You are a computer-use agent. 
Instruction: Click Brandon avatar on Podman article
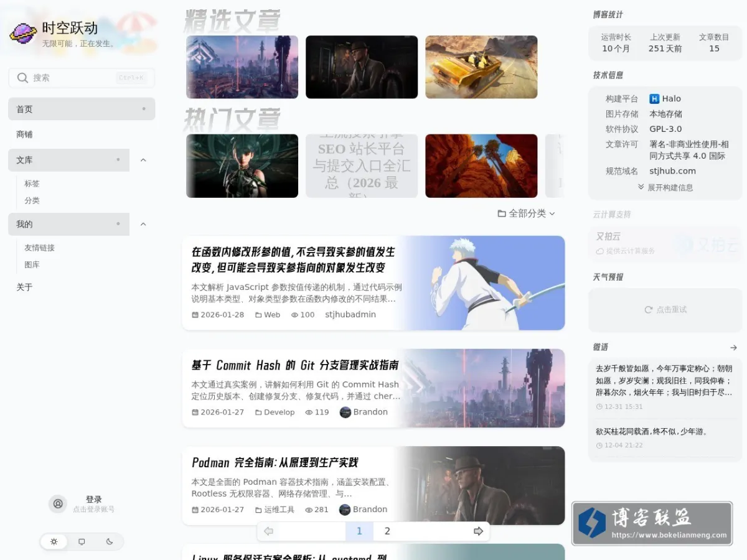345,510
